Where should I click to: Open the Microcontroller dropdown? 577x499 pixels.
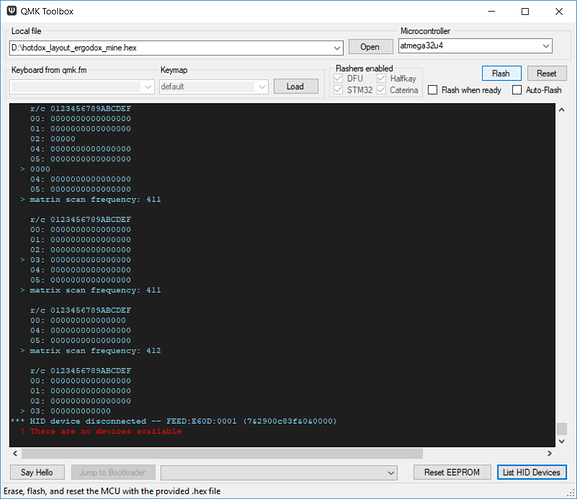[546, 46]
